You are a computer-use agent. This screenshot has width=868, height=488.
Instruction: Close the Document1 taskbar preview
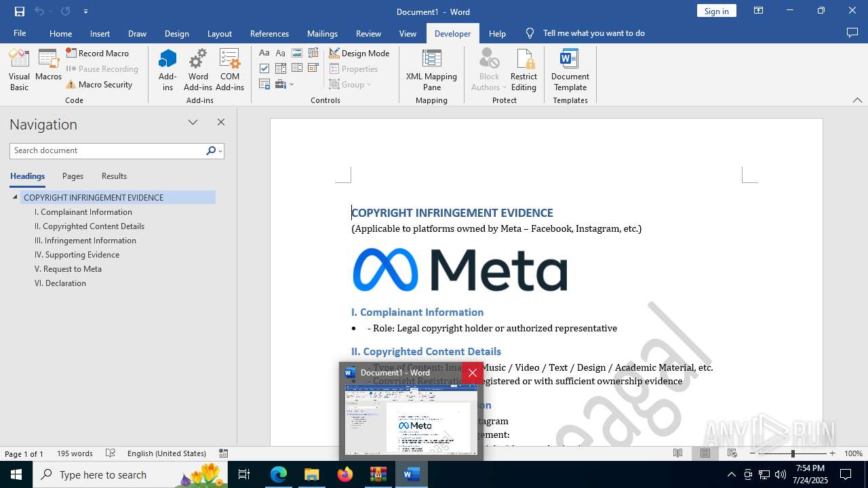[x=473, y=373]
